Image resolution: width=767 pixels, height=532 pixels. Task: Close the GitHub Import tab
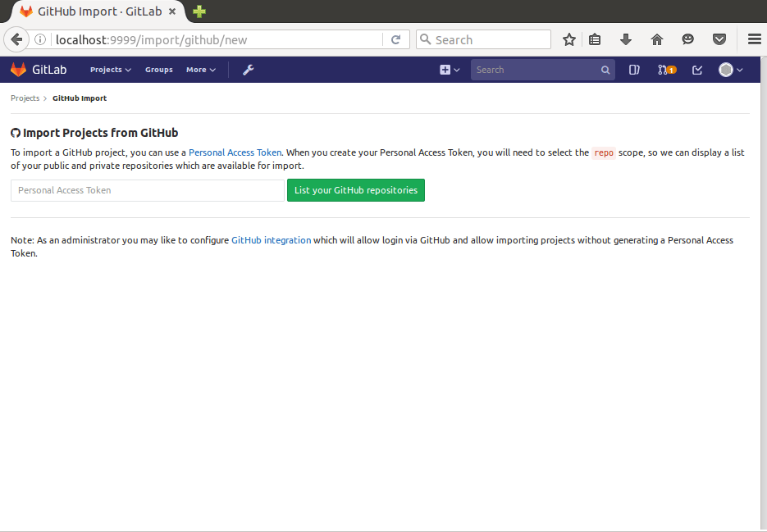(172, 11)
